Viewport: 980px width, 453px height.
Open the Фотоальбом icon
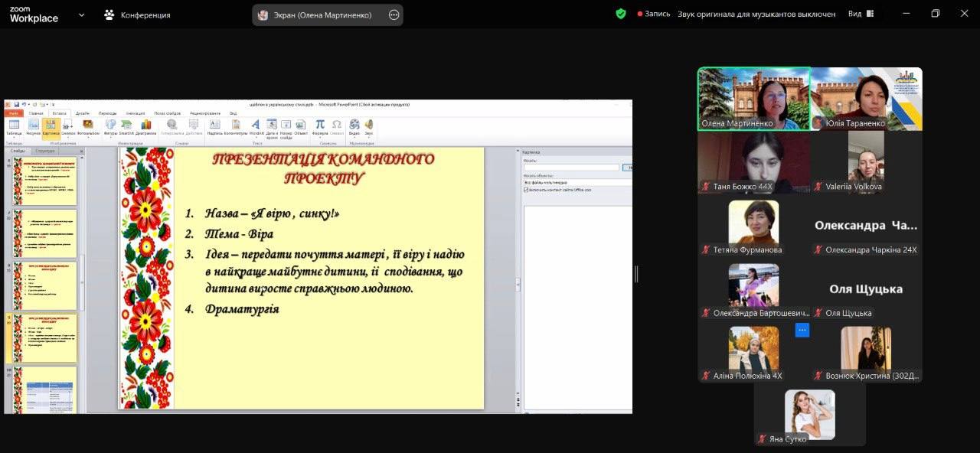tap(88, 126)
